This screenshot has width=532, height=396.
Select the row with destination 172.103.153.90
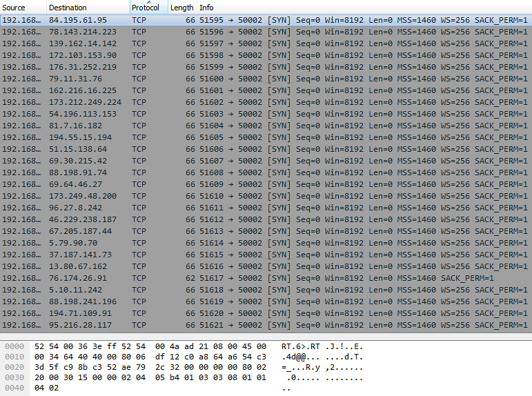pos(82,55)
